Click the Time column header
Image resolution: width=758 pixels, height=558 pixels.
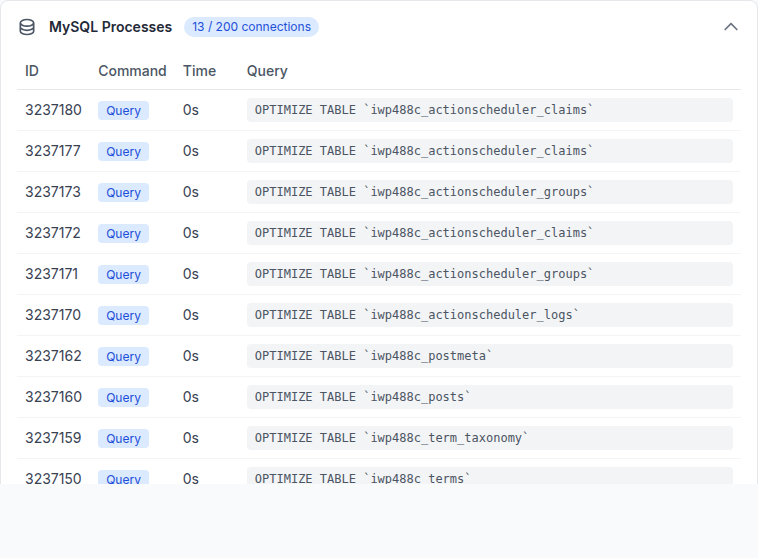coord(199,71)
